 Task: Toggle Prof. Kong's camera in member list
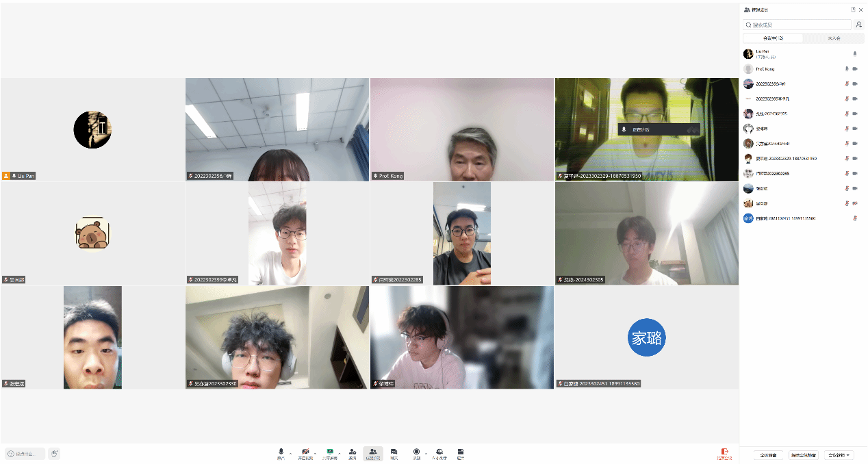[x=855, y=69]
